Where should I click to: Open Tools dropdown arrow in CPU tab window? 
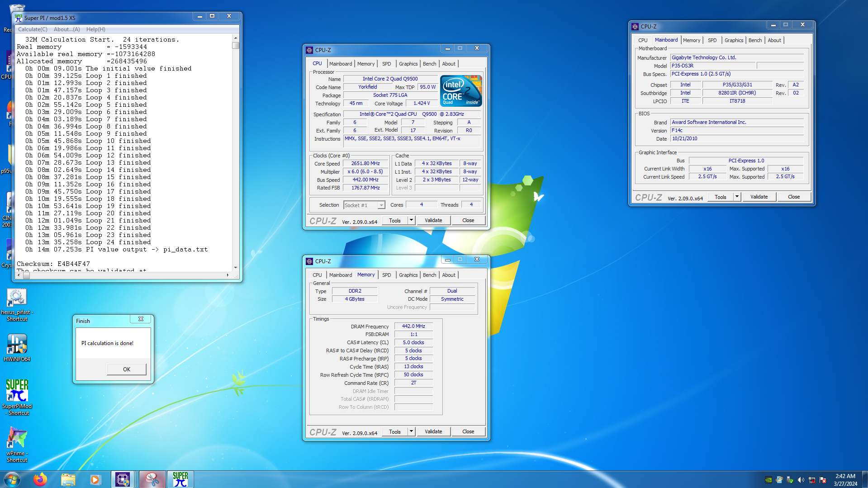tap(411, 220)
